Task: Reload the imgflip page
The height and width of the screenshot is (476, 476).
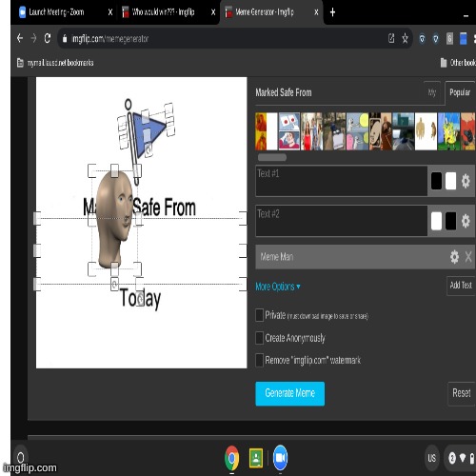Action: click(48, 38)
